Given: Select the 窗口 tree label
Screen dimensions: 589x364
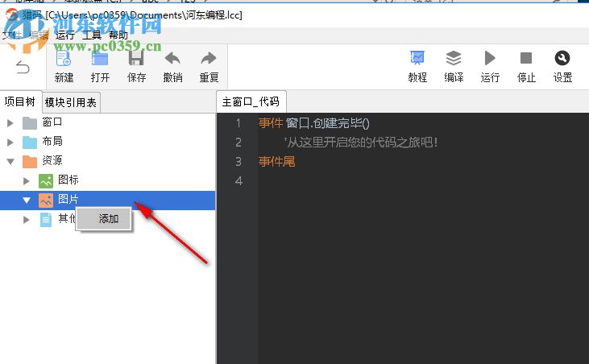Looking at the screenshot, I should 52,122.
